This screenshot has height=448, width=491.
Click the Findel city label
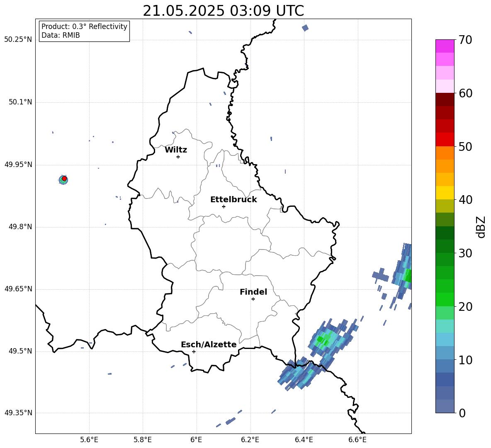click(253, 292)
